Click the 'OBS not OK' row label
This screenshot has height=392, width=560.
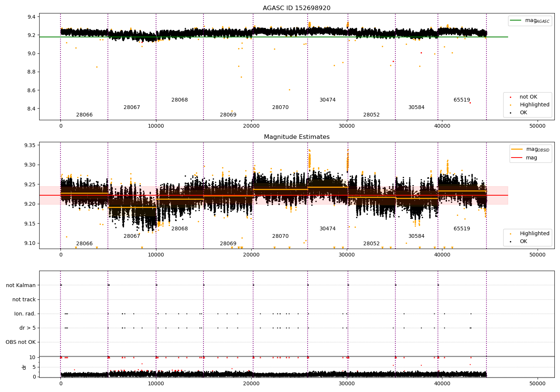click(x=21, y=342)
